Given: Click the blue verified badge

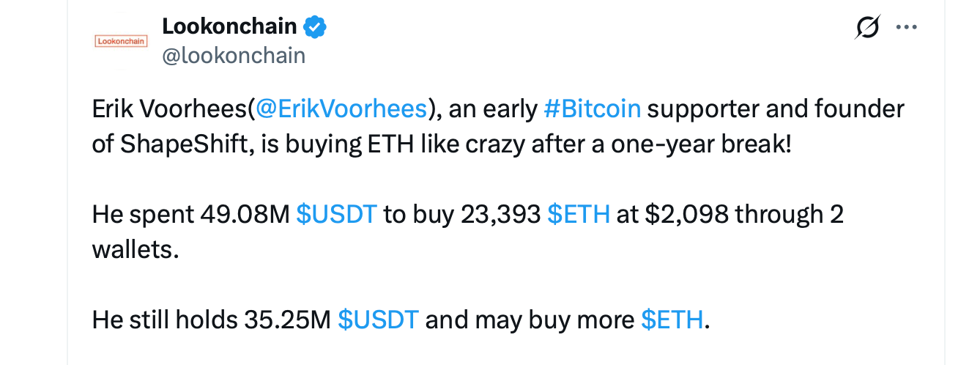Looking at the screenshot, I should tap(315, 27).
